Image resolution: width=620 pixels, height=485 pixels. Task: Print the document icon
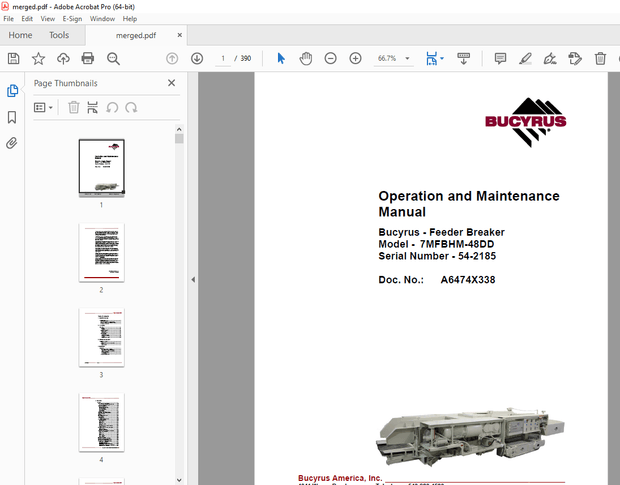click(88, 59)
